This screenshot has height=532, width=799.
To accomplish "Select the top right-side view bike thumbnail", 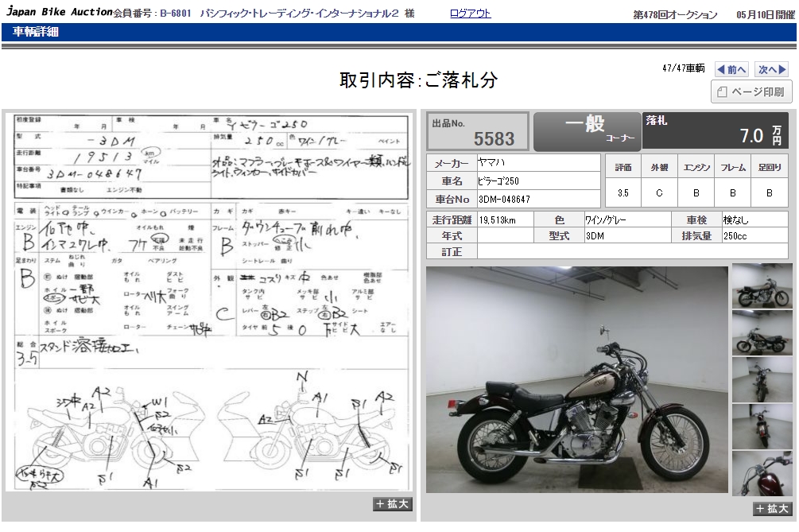I will [x=762, y=285].
